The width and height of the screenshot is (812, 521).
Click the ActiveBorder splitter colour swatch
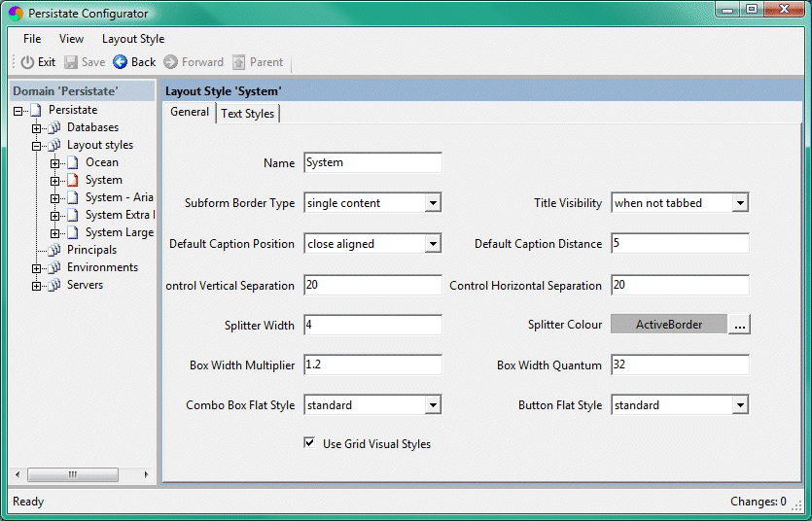coord(669,325)
